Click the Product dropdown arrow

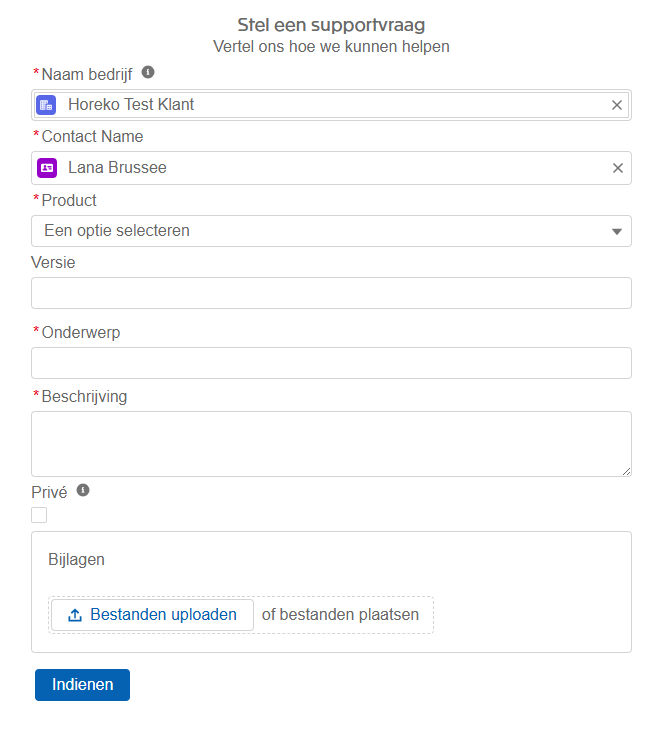(616, 232)
